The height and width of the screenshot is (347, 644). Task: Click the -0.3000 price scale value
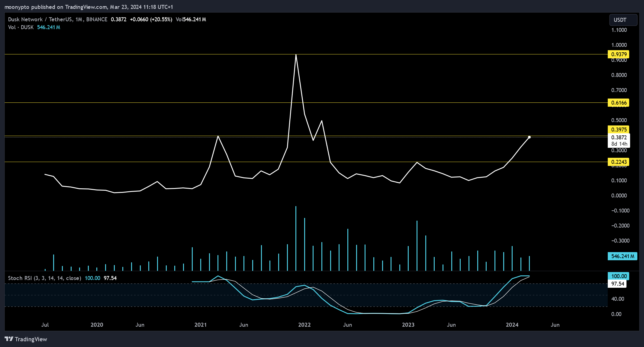click(x=620, y=241)
